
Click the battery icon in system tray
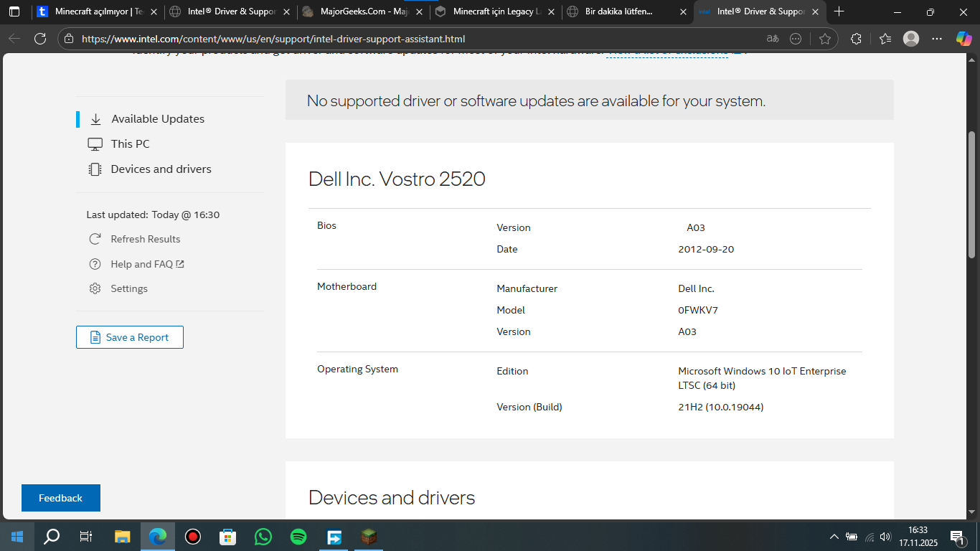pyautogui.click(x=852, y=536)
